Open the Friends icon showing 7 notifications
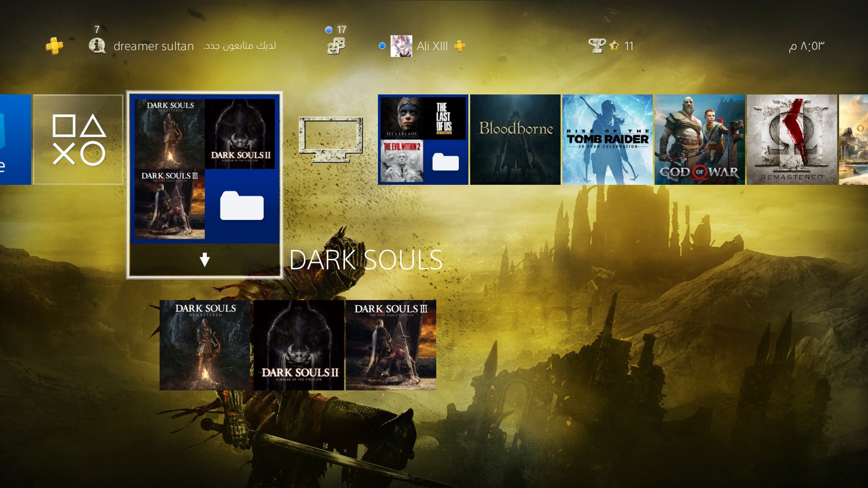The width and height of the screenshot is (868, 488). (97, 46)
